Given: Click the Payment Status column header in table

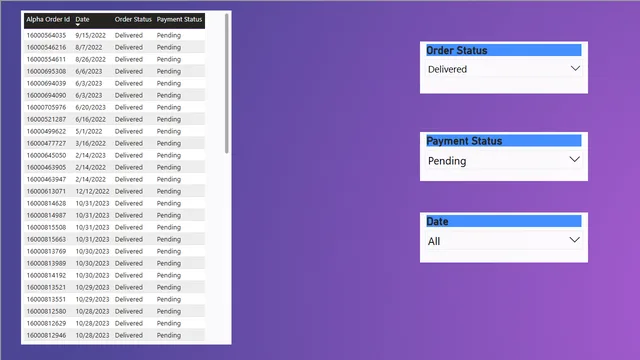Looking at the screenshot, I should (179, 19).
